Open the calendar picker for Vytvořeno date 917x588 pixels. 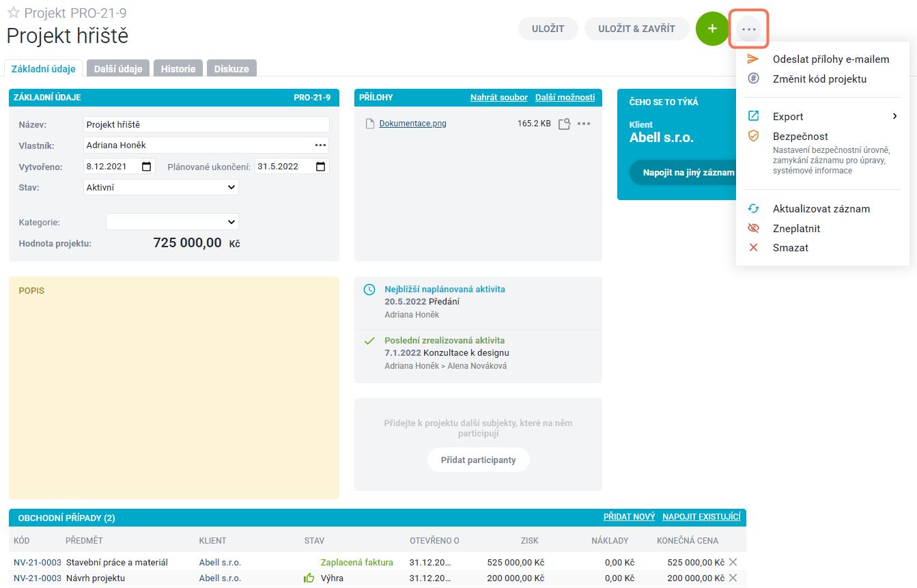tap(147, 166)
